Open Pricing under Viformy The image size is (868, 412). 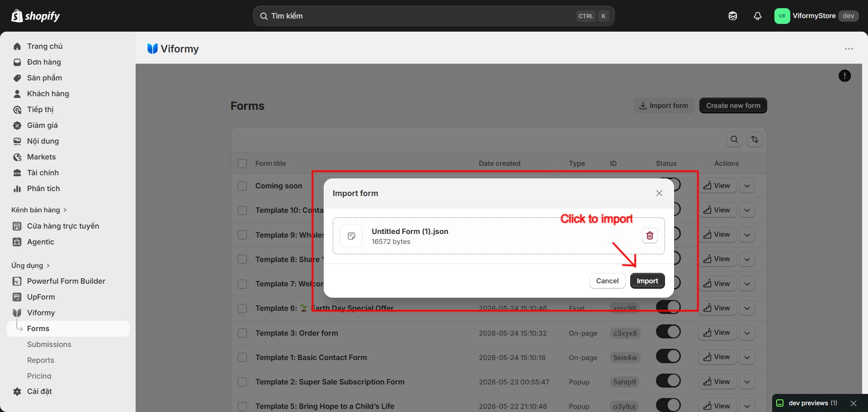pos(68,375)
